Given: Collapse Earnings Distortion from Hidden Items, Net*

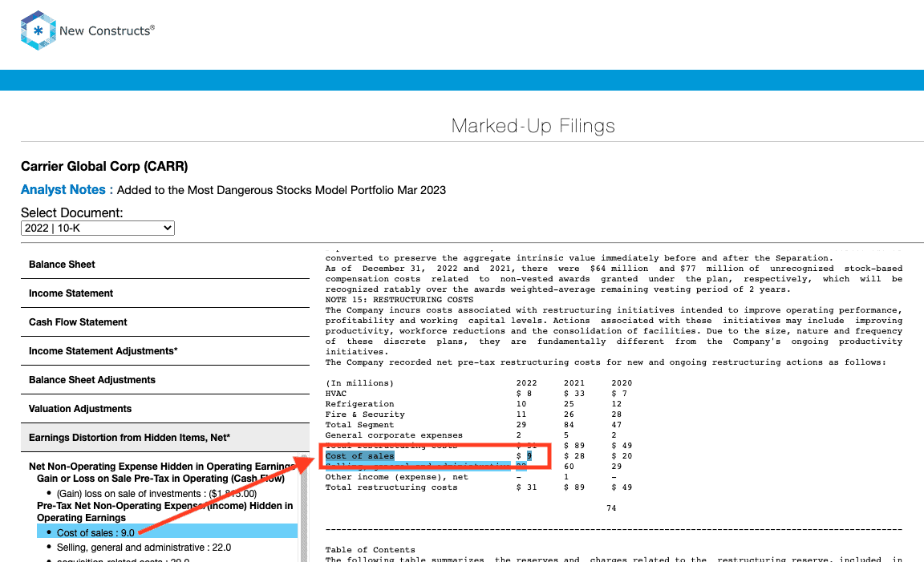Looking at the screenshot, I should tap(165, 438).
